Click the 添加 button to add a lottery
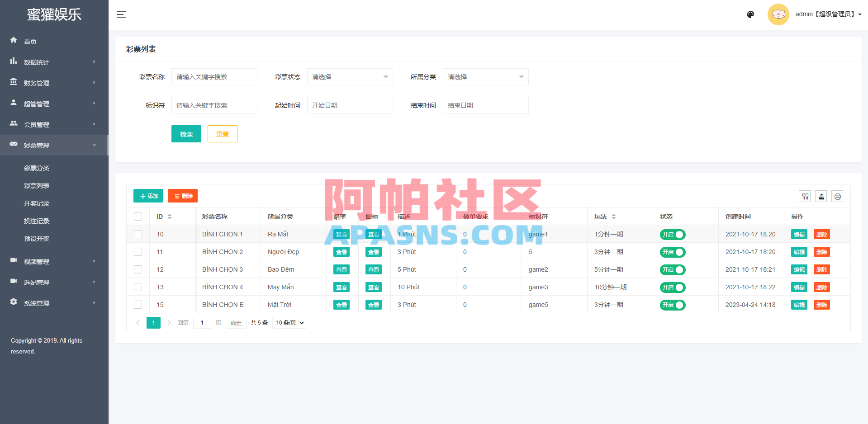 (x=148, y=195)
